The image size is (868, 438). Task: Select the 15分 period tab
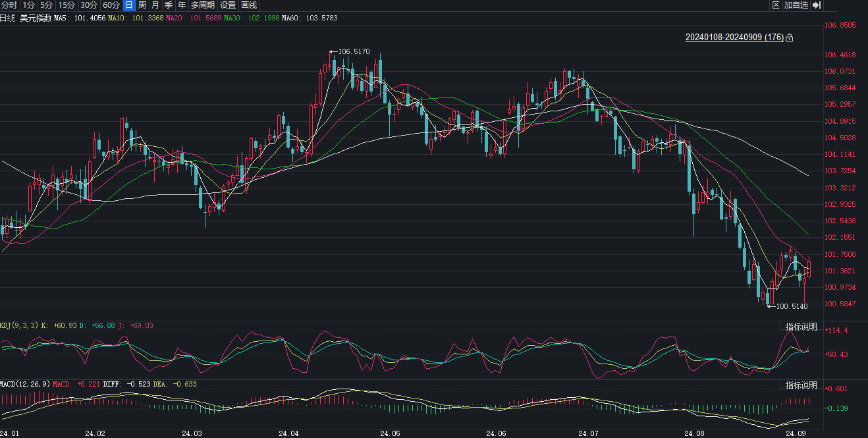coord(67,5)
